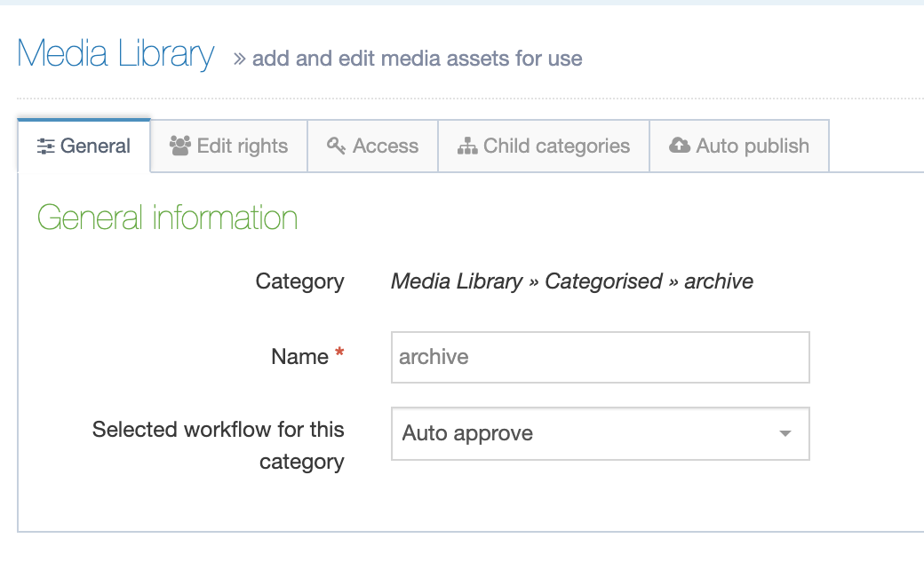Click the caret on the workflow selector

pyautogui.click(x=785, y=434)
